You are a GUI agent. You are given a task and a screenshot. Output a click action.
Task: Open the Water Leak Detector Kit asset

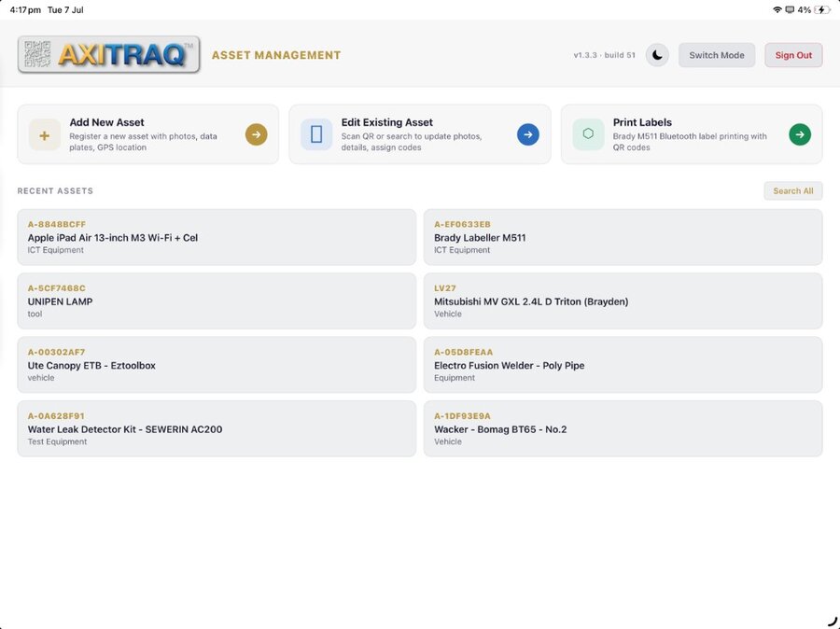point(217,428)
